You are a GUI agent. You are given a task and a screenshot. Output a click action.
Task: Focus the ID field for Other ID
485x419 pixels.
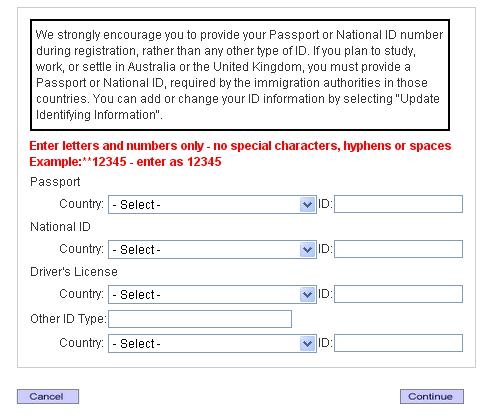click(x=398, y=343)
